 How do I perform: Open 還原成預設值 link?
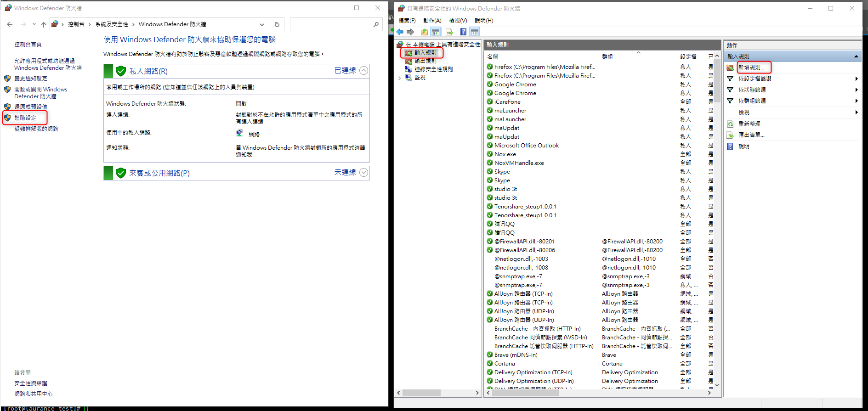(x=31, y=107)
